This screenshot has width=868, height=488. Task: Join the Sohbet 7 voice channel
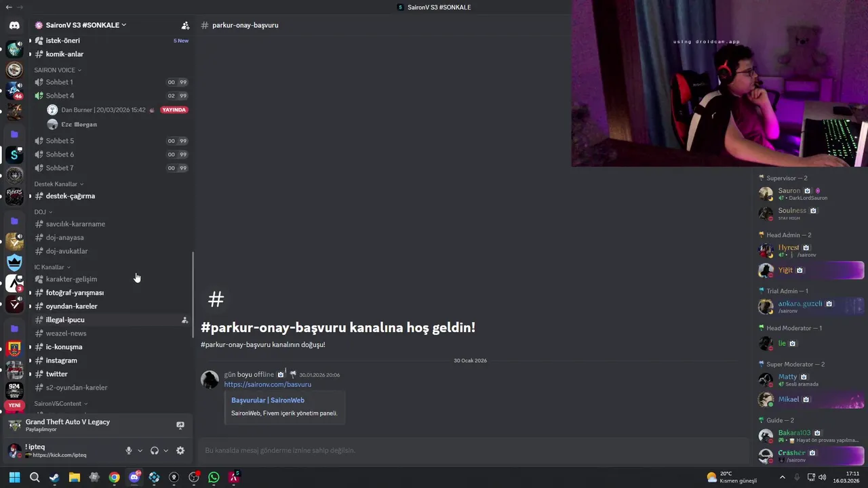(111, 168)
